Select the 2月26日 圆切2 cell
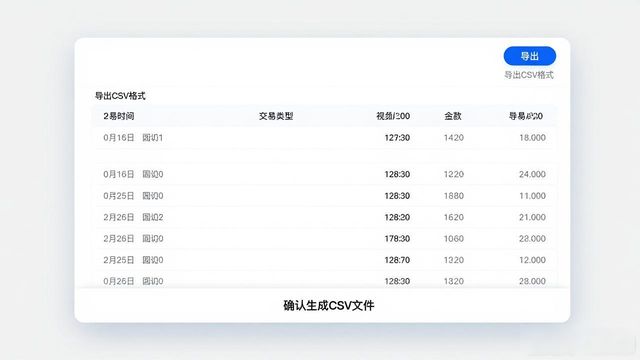 pos(133,217)
